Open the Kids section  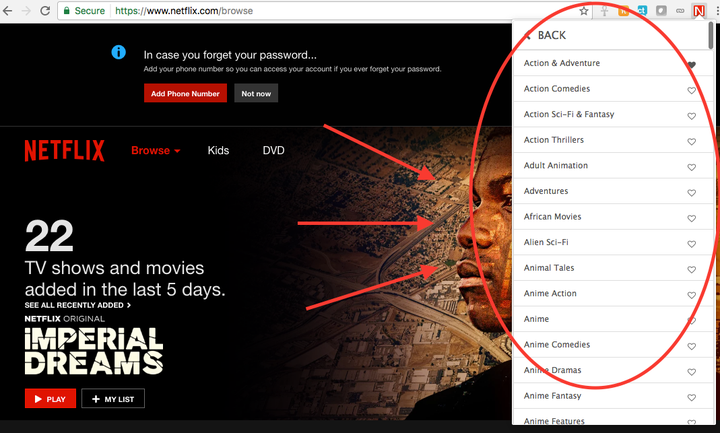coord(218,151)
